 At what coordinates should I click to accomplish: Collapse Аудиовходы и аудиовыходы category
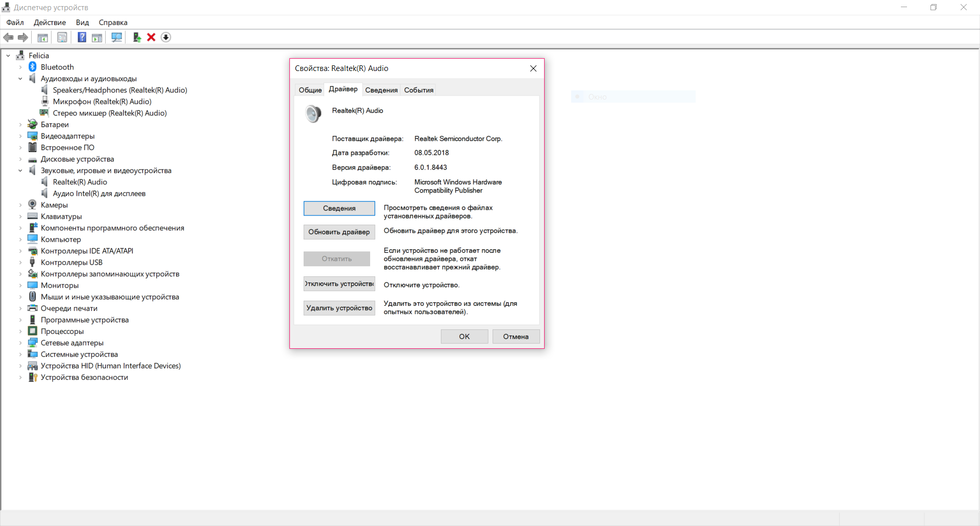20,79
